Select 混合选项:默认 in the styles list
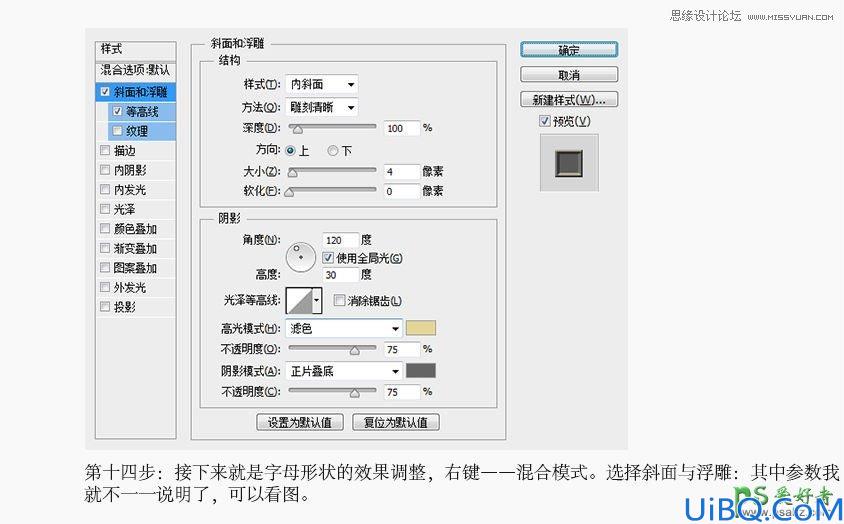Screen dimensions: 844x524 pos(135,70)
